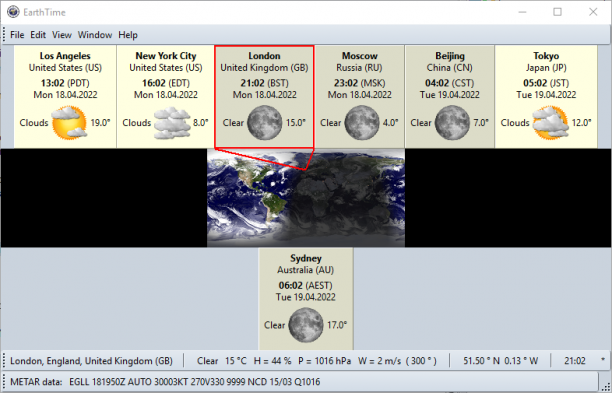Click the status bar grip handle beside London location

[x=5, y=361]
